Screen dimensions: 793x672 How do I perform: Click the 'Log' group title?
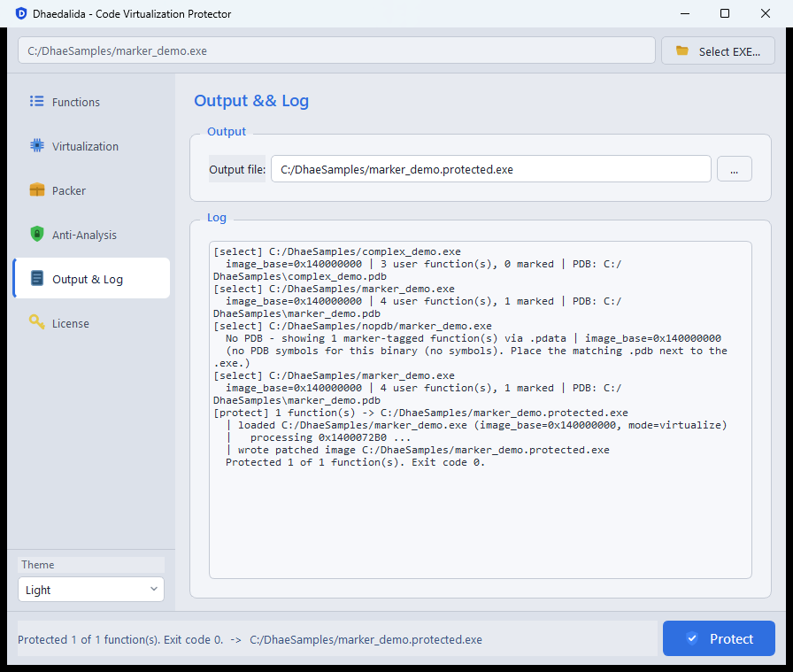217,218
